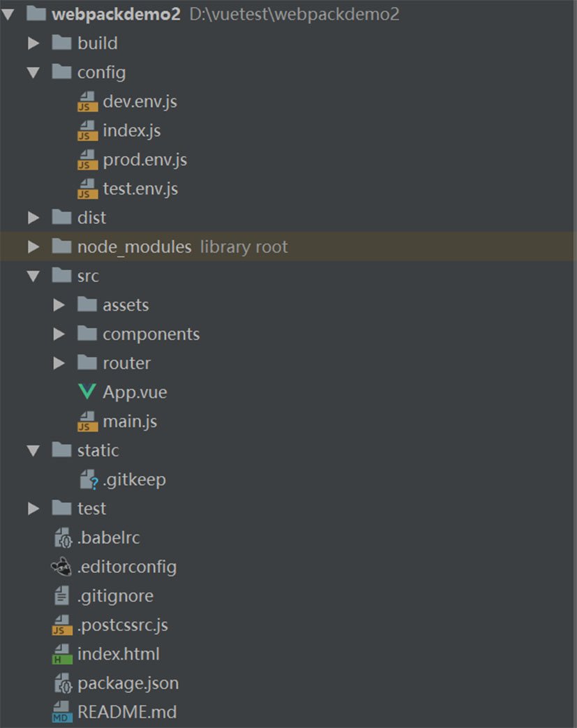
Task: Click the build folder icon
Action: pos(61,43)
